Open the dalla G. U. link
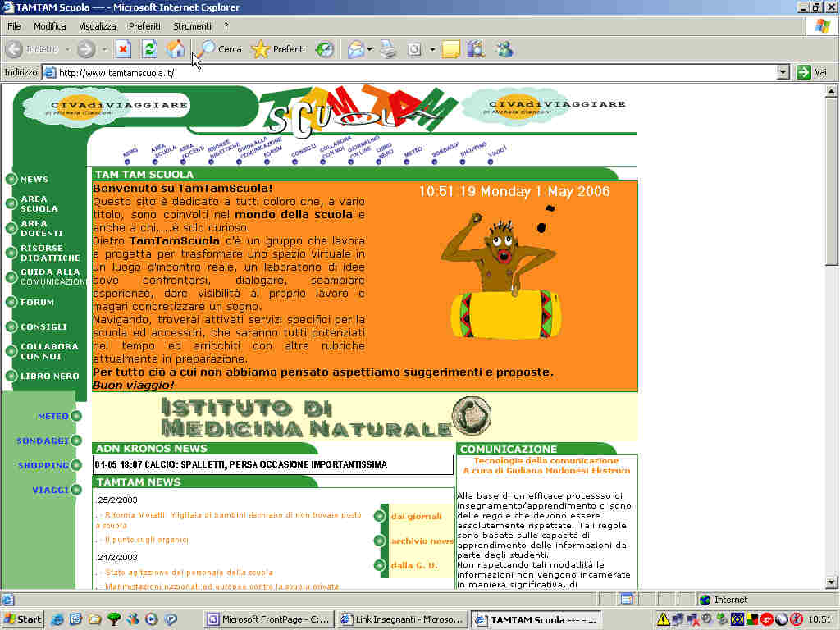840x630 pixels. 414,565
